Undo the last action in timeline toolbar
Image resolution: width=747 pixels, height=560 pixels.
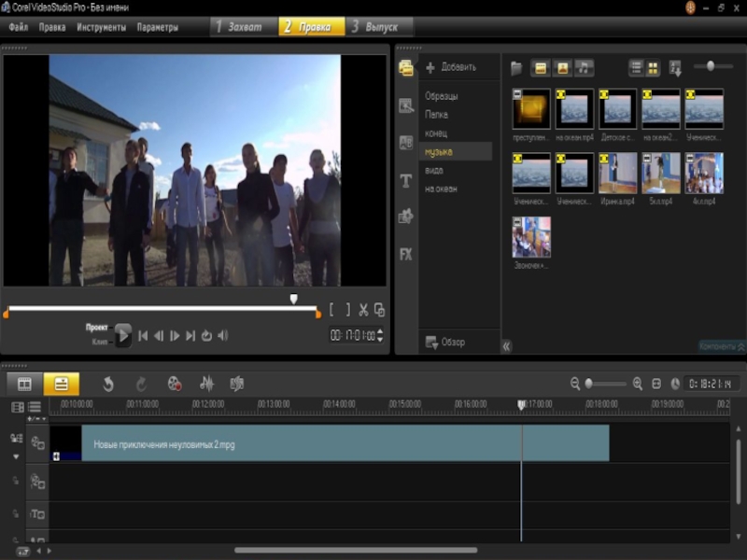(108, 384)
